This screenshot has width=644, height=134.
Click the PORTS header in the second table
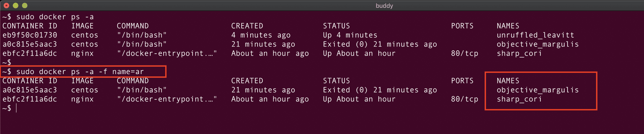click(x=462, y=81)
